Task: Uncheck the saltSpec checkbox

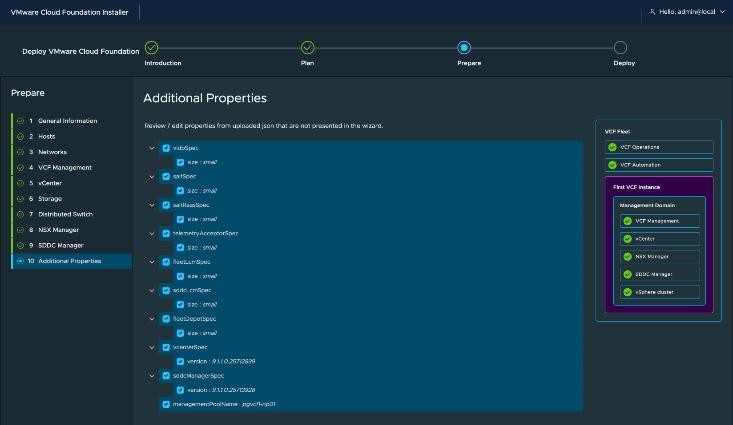Action: pyautogui.click(x=166, y=176)
